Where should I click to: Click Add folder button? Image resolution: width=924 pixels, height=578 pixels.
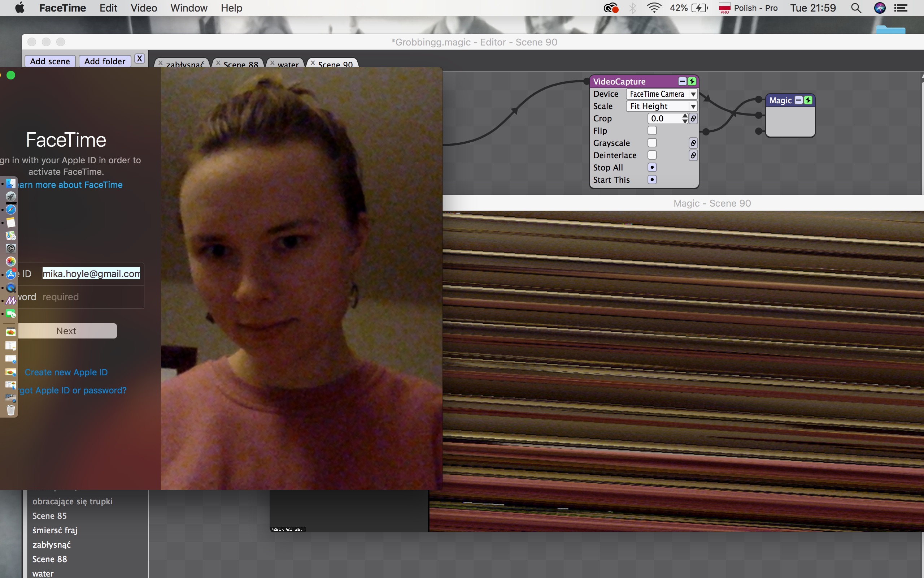(105, 61)
